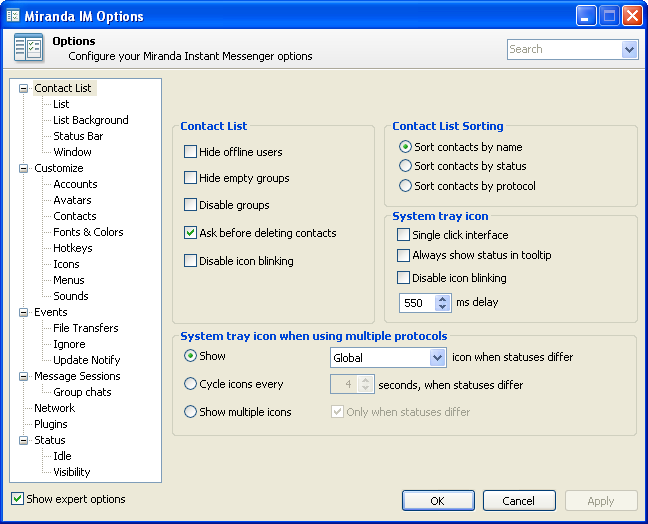Select Plugins in the options tree

(50, 424)
